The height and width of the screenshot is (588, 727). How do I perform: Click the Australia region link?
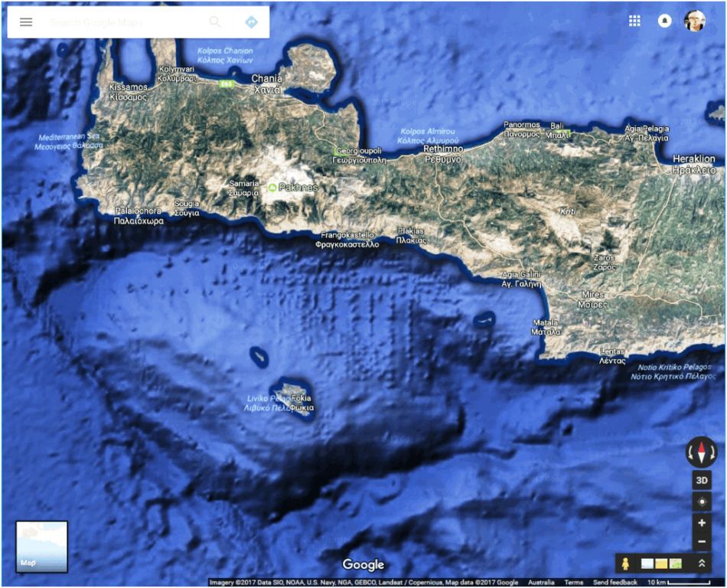[x=541, y=582]
